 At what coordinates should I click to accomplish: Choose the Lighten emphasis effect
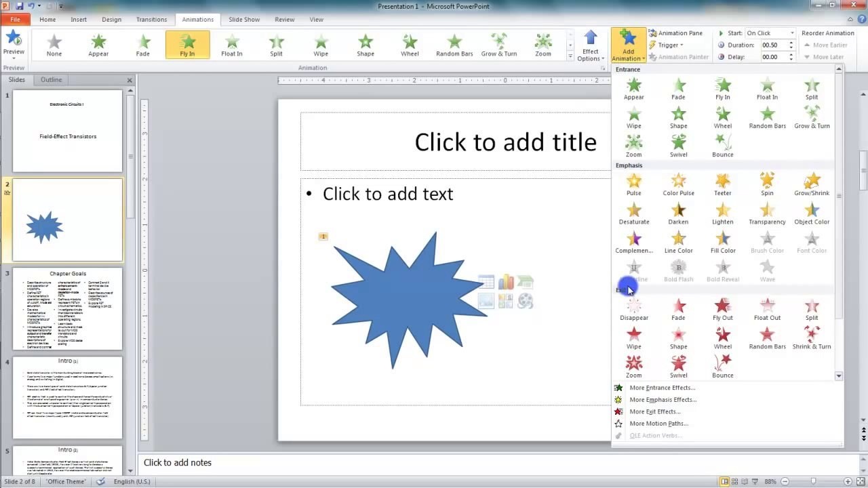pos(723,213)
